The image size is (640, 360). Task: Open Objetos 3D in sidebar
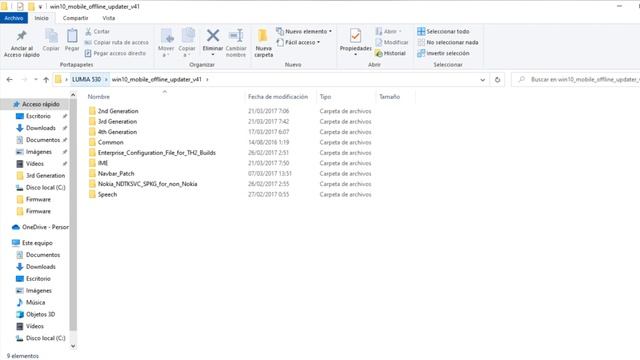(35, 314)
